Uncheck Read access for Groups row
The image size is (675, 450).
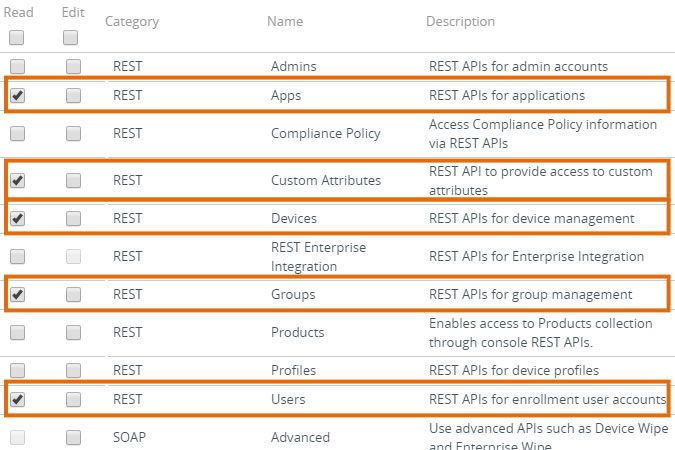(x=17, y=294)
